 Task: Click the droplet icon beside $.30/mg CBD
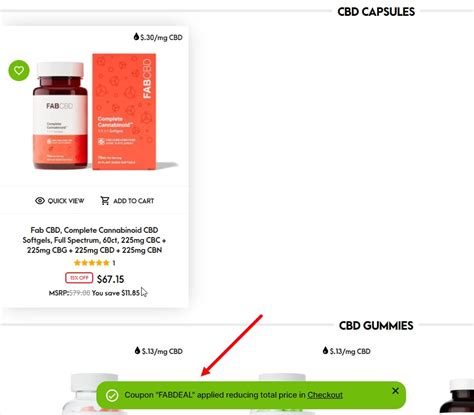pyautogui.click(x=136, y=37)
